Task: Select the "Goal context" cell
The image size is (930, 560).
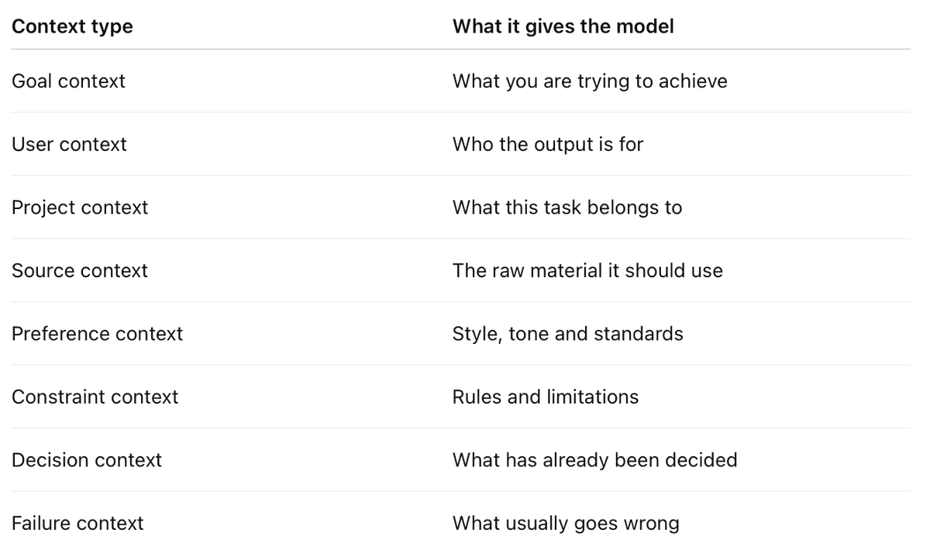Action: click(68, 81)
